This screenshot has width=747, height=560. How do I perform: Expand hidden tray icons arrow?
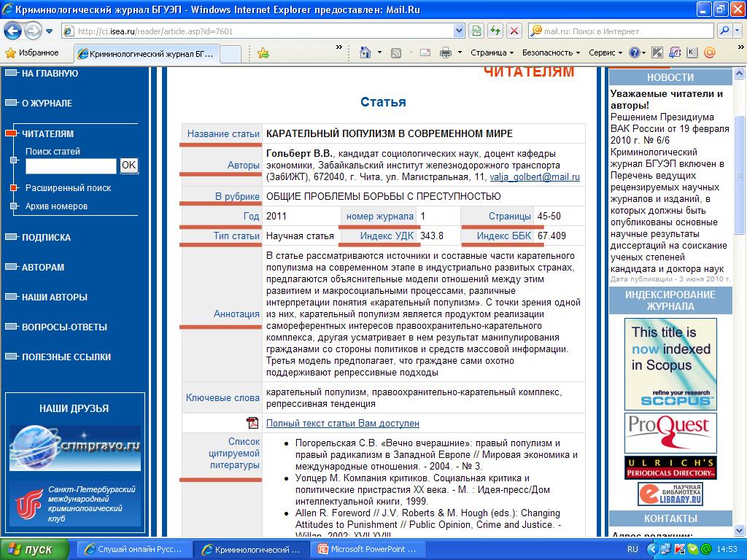point(652,550)
